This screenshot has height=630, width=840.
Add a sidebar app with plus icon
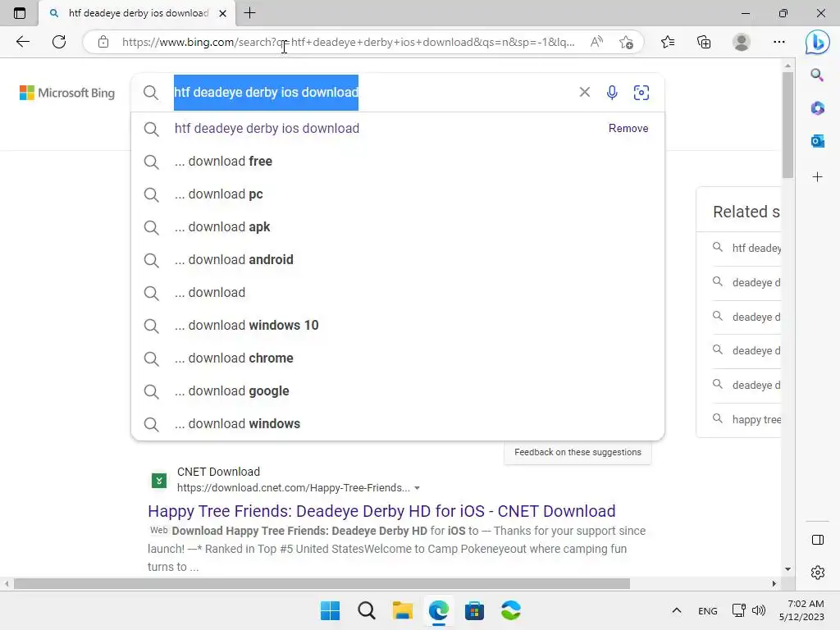(817, 177)
